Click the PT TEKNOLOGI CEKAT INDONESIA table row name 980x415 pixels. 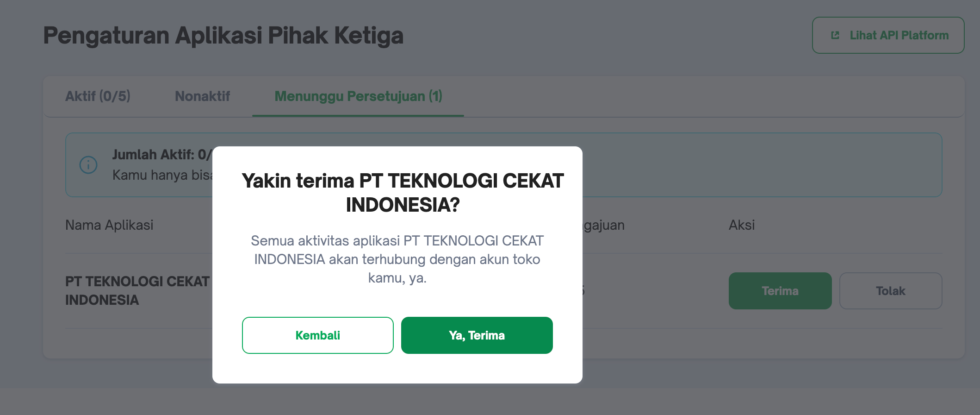tap(137, 290)
